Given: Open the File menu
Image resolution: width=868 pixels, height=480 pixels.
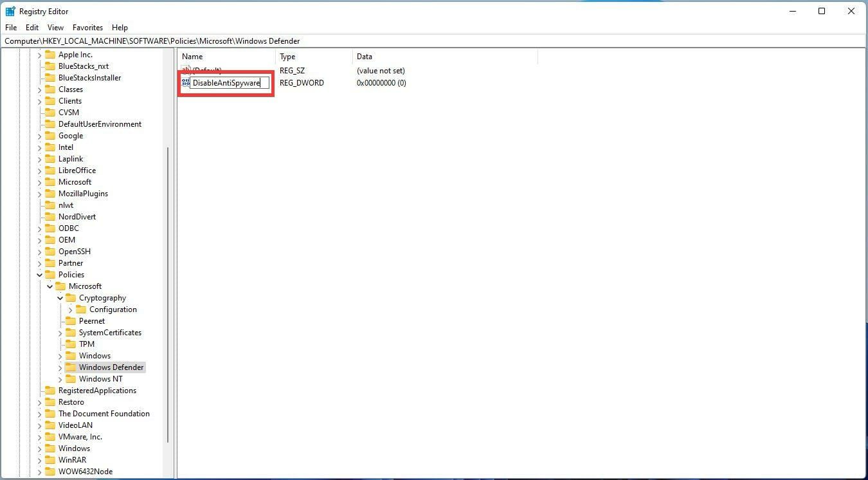Looking at the screenshot, I should pos(11,28).
